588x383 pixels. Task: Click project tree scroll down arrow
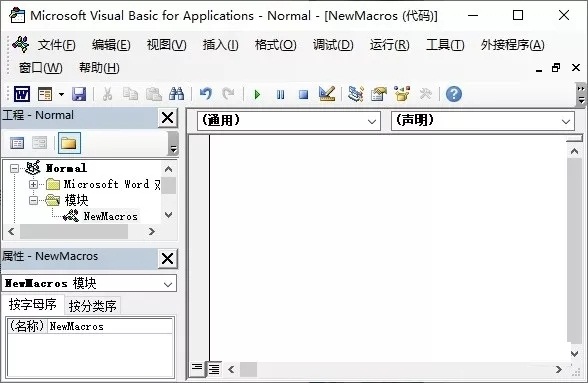coord(169,215)
